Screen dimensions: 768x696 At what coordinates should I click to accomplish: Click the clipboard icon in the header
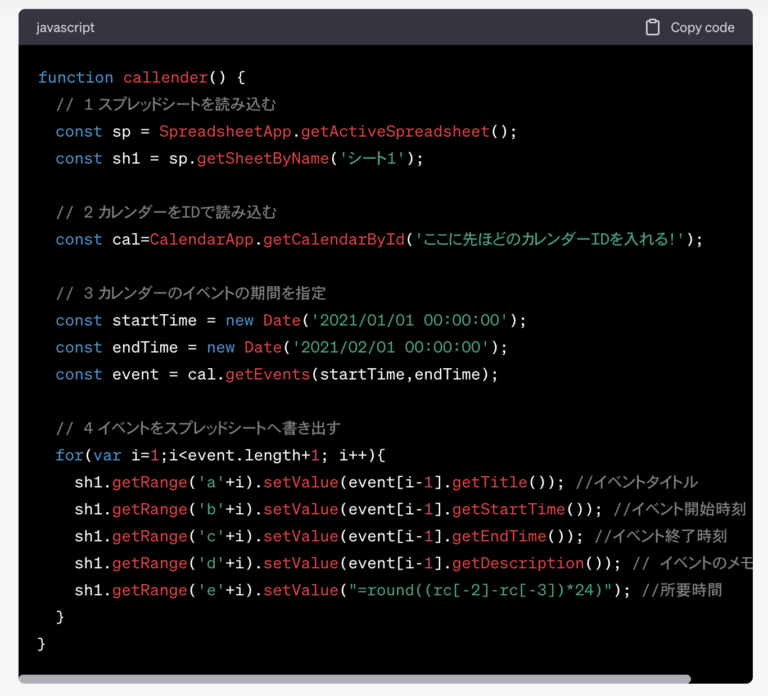click(653, 27)
